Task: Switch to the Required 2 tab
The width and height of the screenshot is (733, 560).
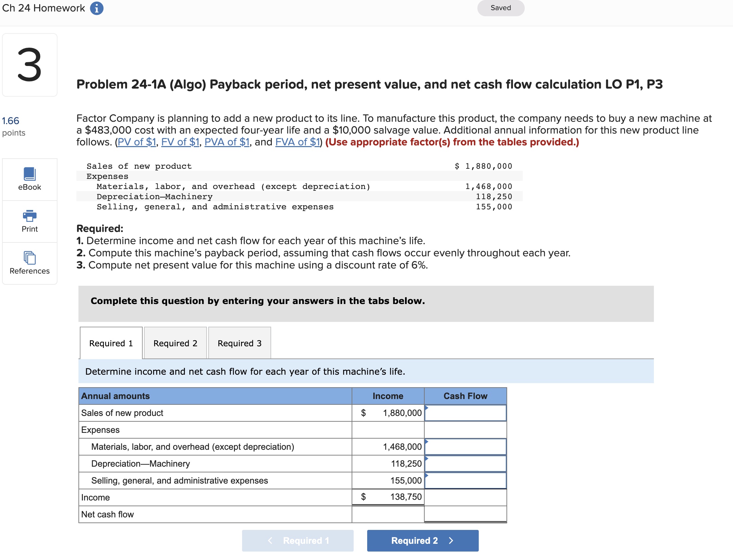Action: [175, 343]
